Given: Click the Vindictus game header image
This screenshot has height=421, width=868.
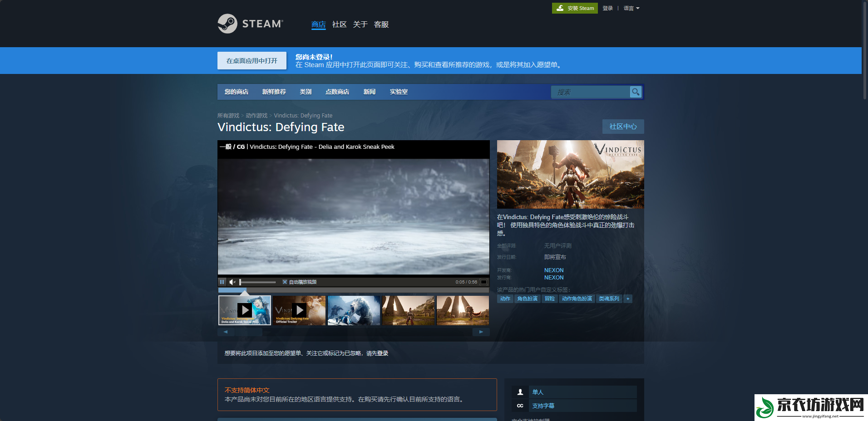Looking at the screenshot, I should 571,174.
